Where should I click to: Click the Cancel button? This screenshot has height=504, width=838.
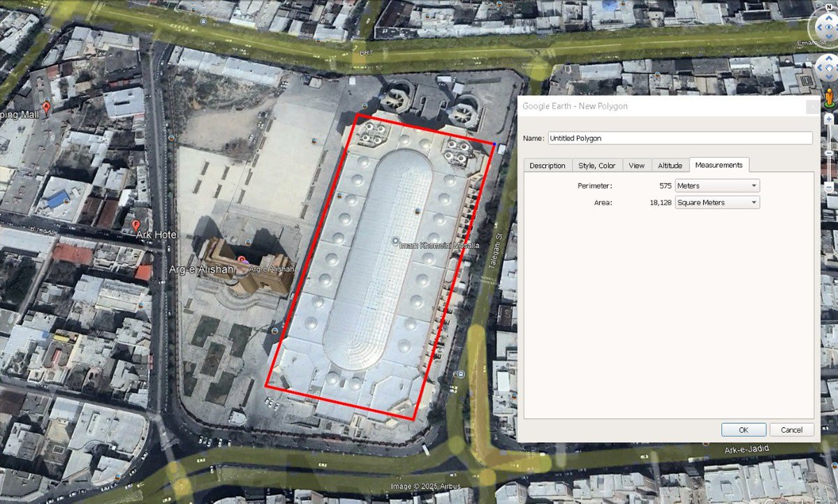click(x=791, y=429)
